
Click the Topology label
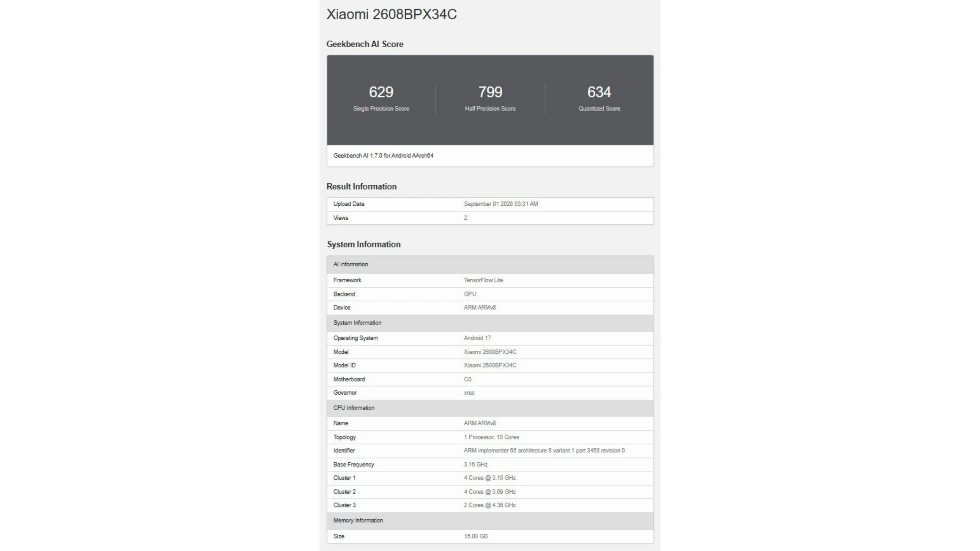point(345,437)
